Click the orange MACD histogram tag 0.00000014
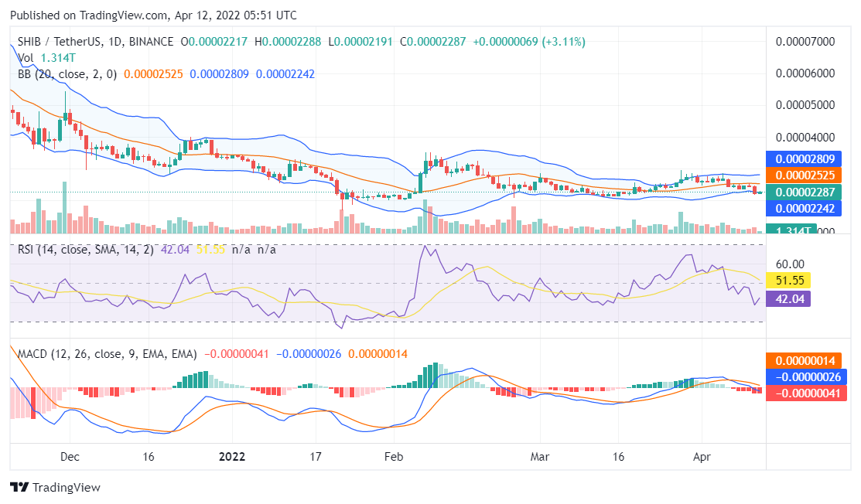The width and height of the screenshot is (861, 504). pyautogui.click(x=806, y=360)
